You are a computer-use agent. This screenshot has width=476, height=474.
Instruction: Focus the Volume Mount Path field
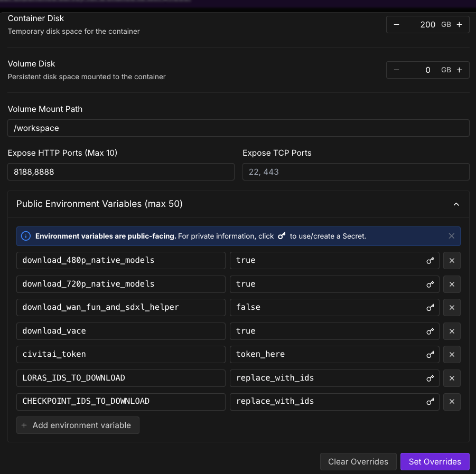(x=238, y=128)
